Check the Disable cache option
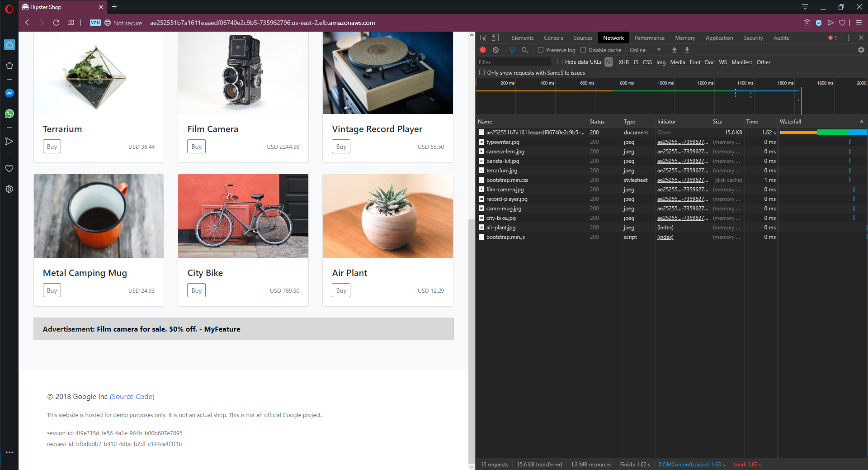868x470 pixels. click(x=583, y=50)
